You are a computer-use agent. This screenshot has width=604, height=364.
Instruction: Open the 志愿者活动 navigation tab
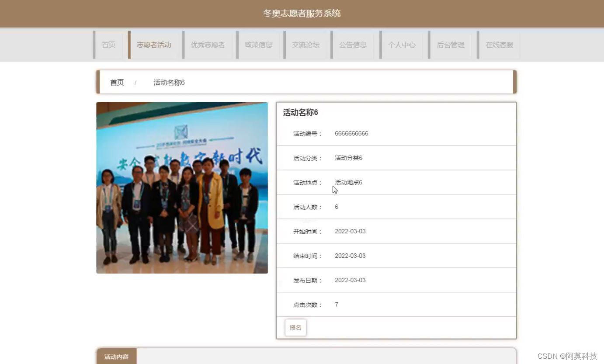coord(154,45)
